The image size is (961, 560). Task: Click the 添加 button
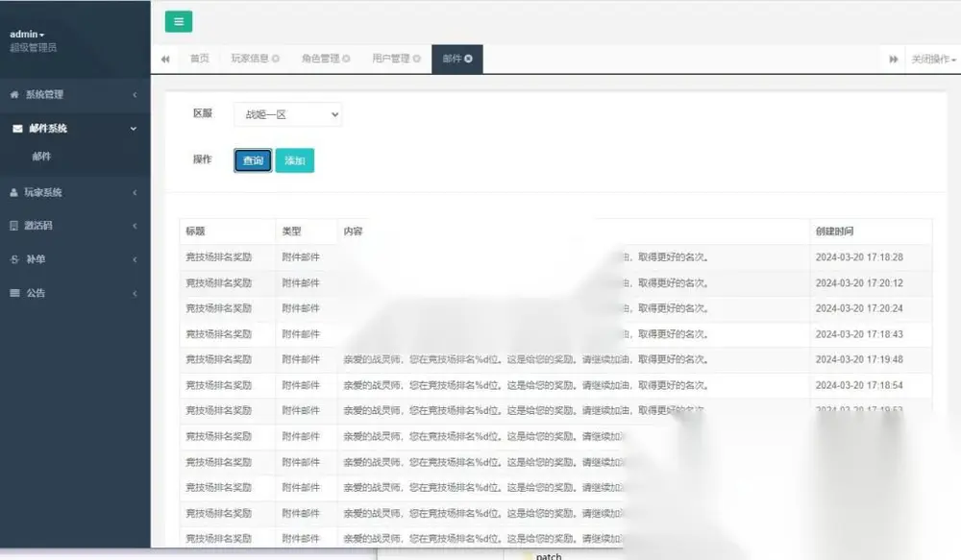pos(295,160)
